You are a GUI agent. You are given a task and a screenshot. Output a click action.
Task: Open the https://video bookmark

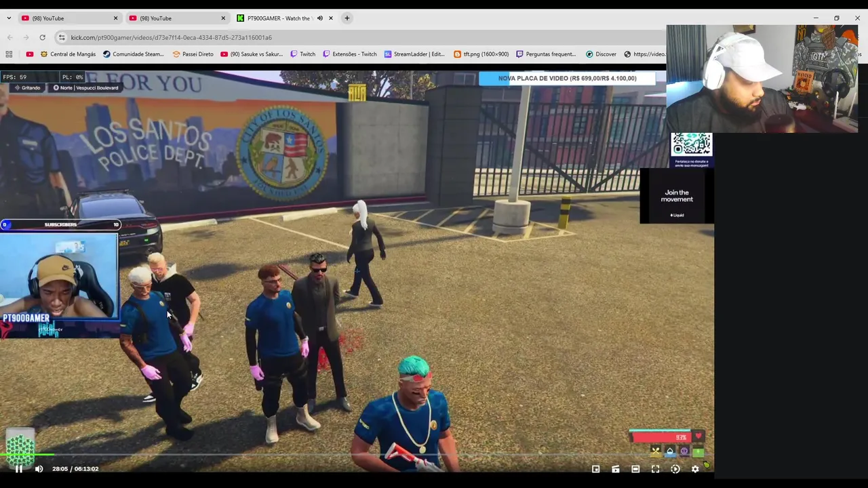click(645, 54)
